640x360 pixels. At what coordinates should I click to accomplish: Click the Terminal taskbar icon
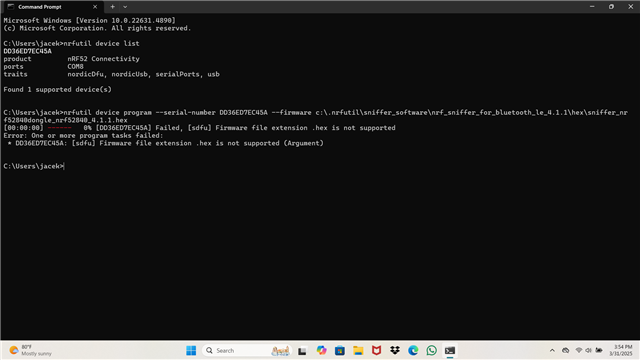point(450,350)
